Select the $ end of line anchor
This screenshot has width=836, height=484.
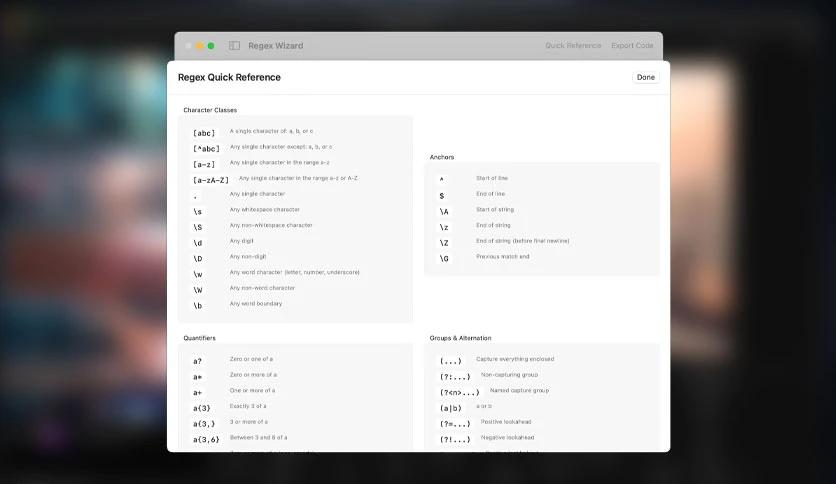tap(442, 196)
